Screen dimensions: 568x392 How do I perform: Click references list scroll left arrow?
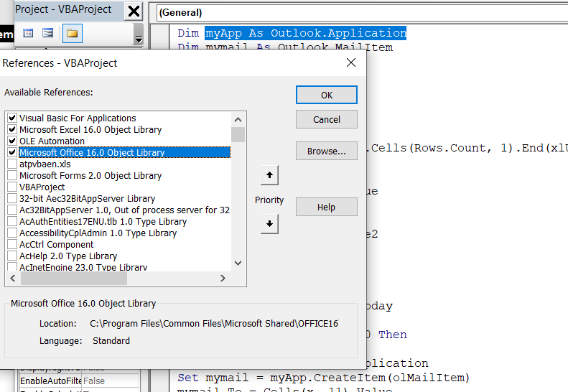tap(13, 279)
